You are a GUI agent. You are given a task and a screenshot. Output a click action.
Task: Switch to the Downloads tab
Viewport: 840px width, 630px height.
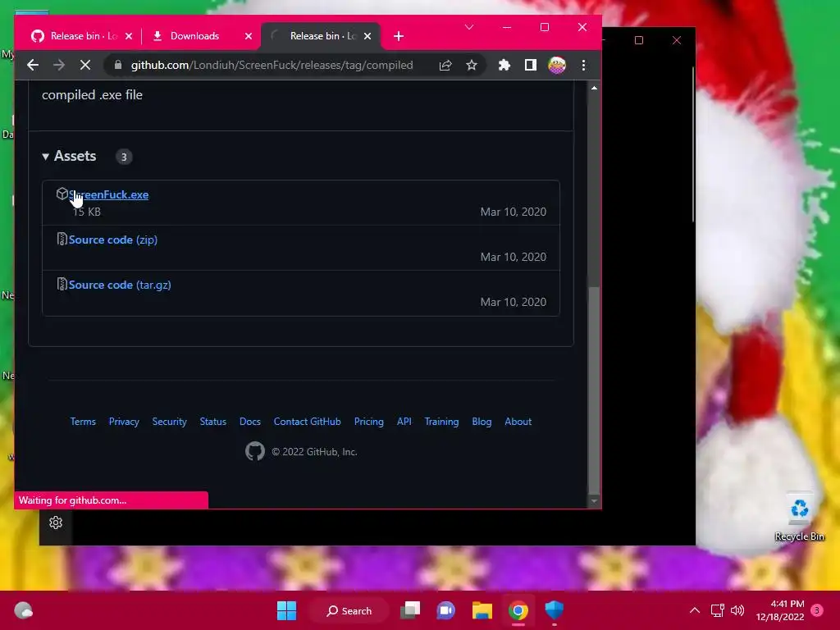pyautogui.click(x=194, y=36)
